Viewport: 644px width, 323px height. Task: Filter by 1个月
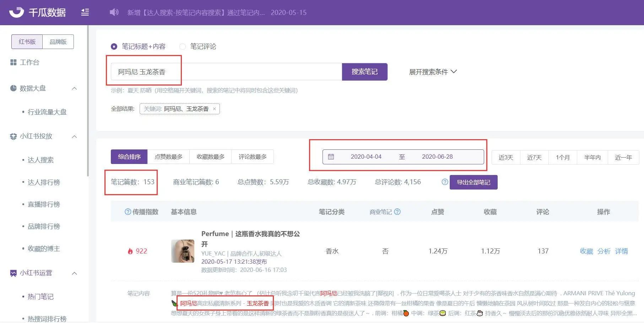[x=563, y=157]
